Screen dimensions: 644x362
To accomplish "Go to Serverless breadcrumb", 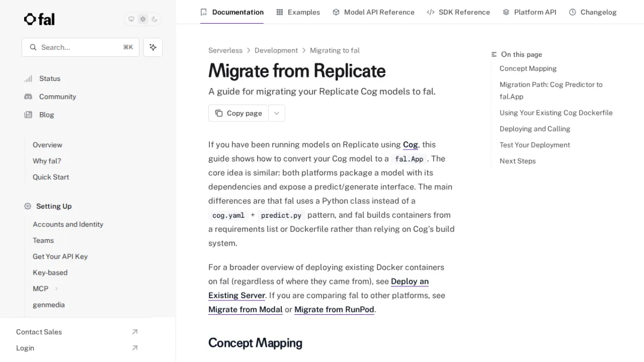I will tap(225, 50).
